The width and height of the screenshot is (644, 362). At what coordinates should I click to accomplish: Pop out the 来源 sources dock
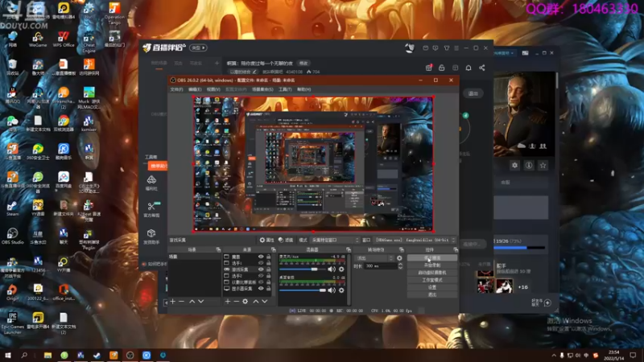point(273,249)
